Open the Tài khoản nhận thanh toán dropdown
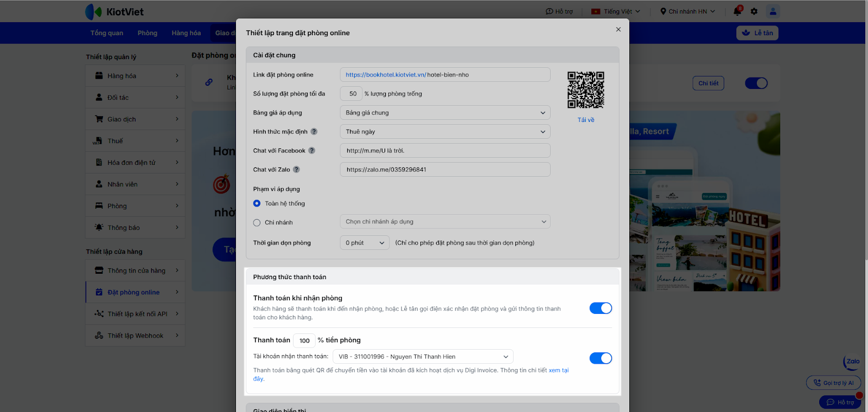 (x=423, y=357)
